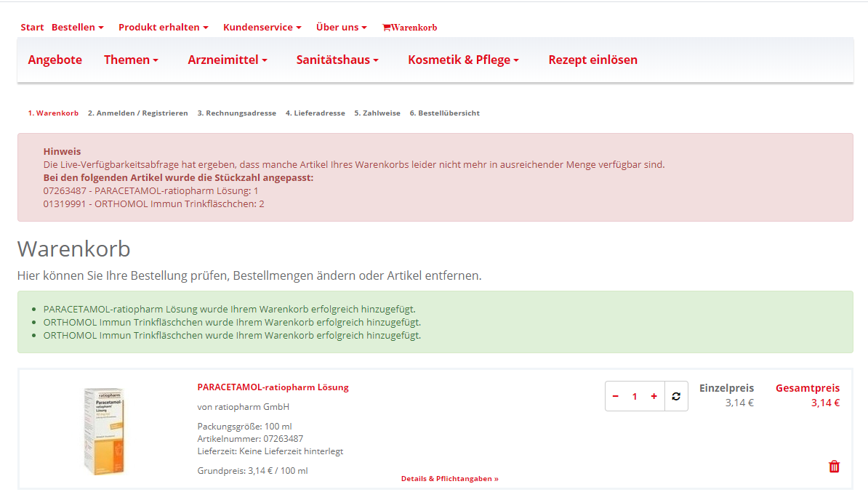Image resolution: width=868 pixels, height=500 pixels.
Task: Click the Start link
Action: coord(32,28)
